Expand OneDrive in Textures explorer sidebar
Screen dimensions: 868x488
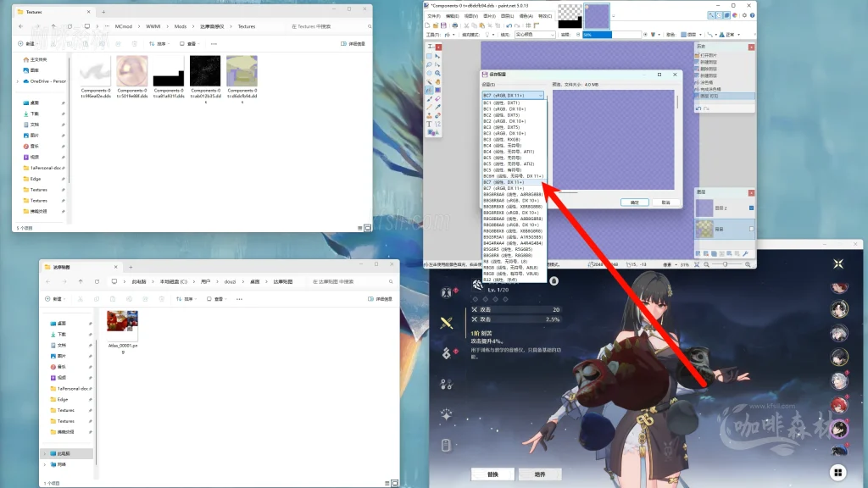point(18,81)
